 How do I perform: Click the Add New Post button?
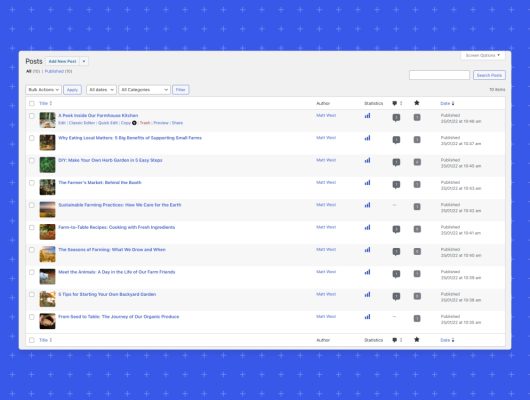click(x=63, y=61)
